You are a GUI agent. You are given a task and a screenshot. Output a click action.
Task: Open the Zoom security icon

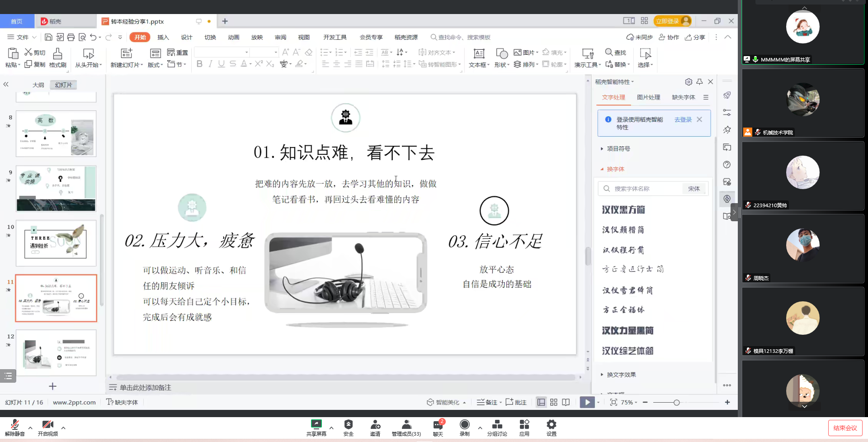pyautogui.click(x=349, y=424)
